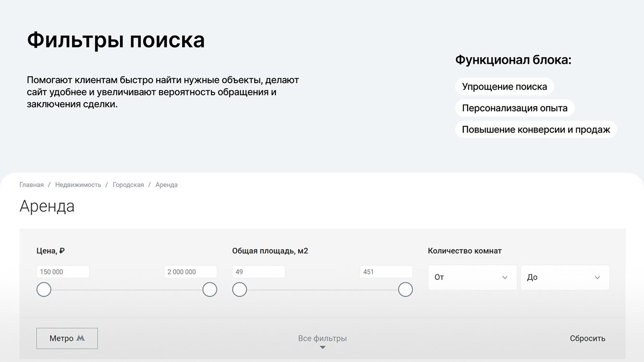Image resolution: width=644 pixels, height=362 pixels.
Task: Open the Недвижимость breadcrumb
Action: pos(78,185)
